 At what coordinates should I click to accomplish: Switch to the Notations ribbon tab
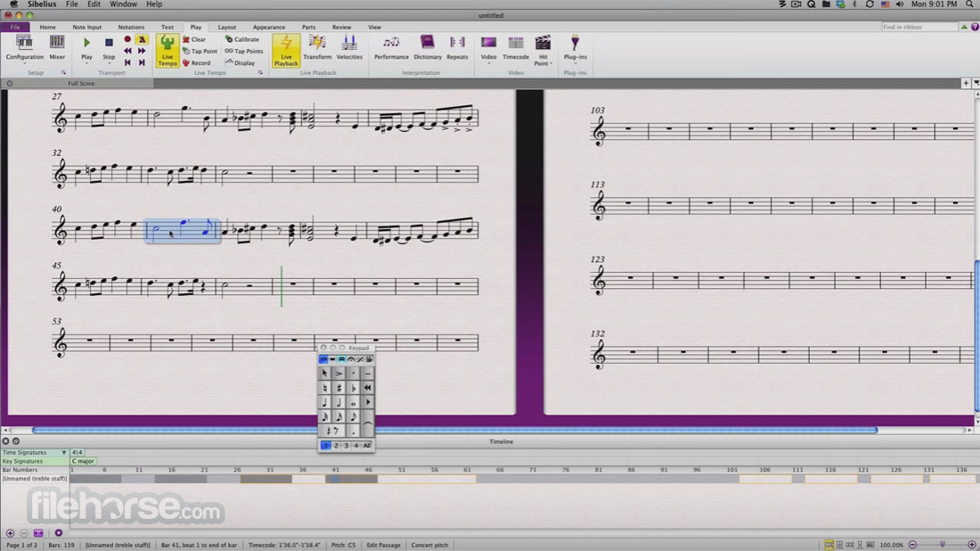click(x=131, y=27)
